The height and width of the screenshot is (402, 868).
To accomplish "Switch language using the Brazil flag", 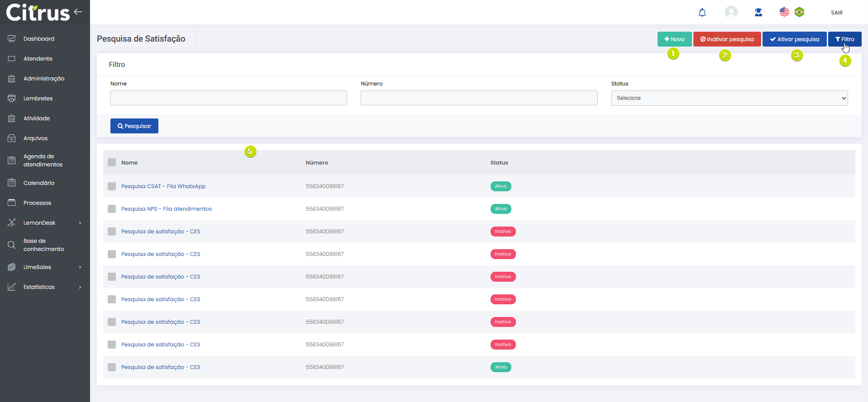I will pyautogui.click(x=800, y=12).
